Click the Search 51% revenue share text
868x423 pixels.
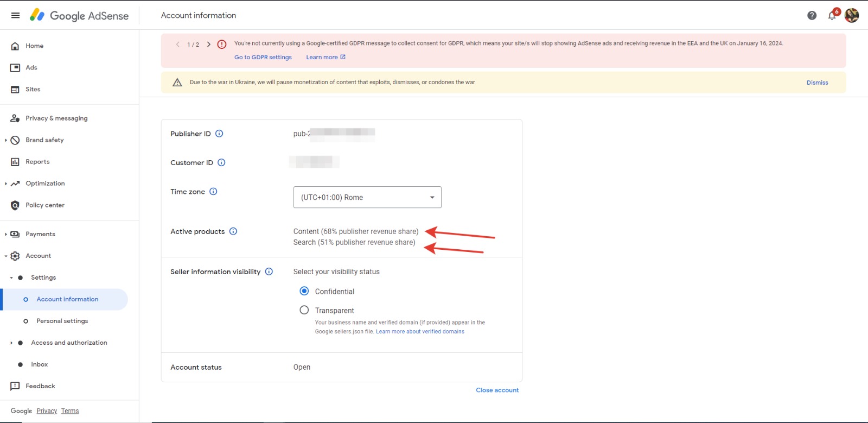tap(354, 242)
